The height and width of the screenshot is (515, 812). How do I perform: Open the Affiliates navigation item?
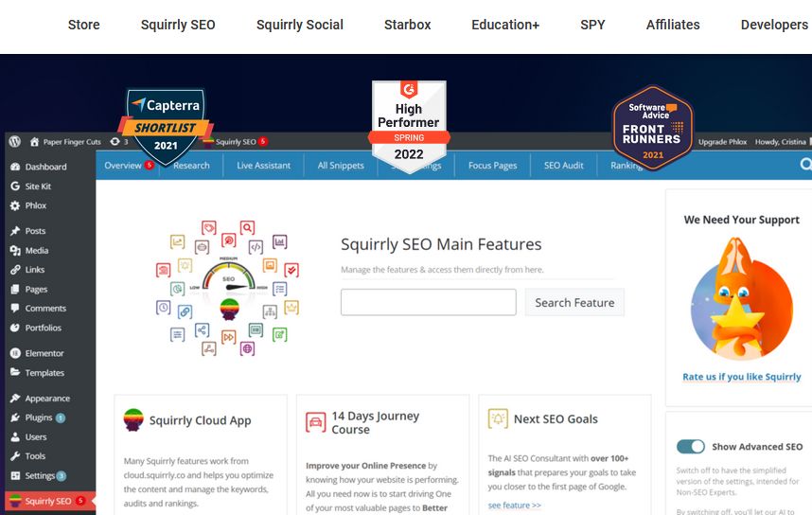(673, 25)
